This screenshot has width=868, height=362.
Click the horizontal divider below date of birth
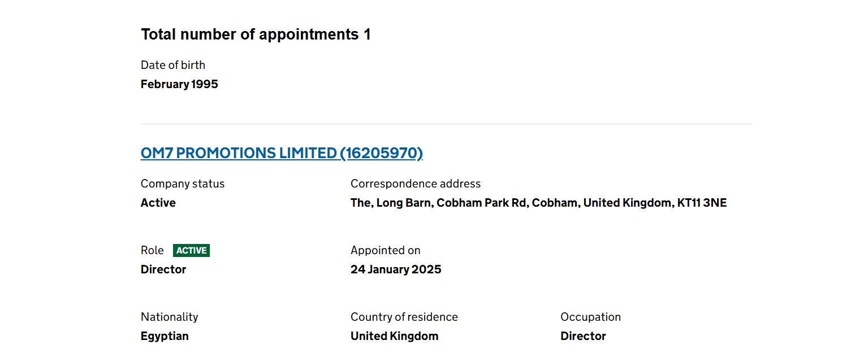[x=446, y=124]
